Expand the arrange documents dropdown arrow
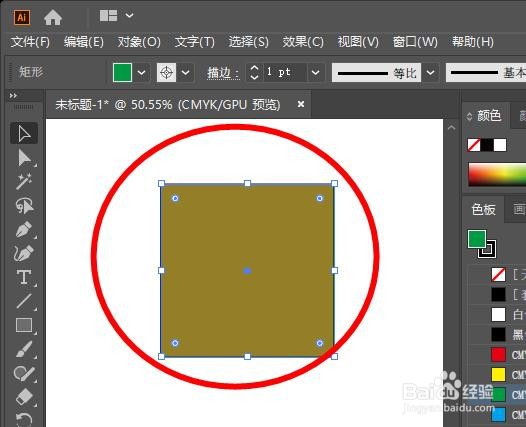 click(129, 15)
